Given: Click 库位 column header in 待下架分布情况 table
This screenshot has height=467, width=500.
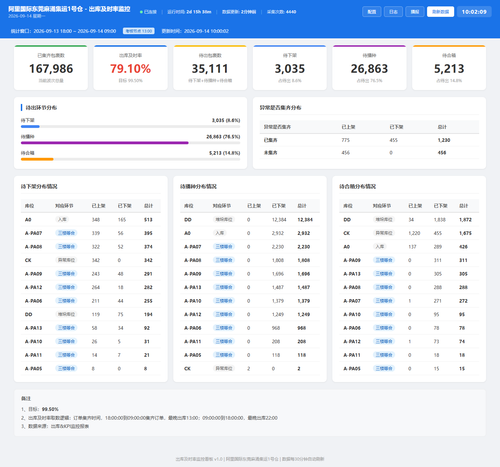Looking at the screenshot, I should coord(29,206).
